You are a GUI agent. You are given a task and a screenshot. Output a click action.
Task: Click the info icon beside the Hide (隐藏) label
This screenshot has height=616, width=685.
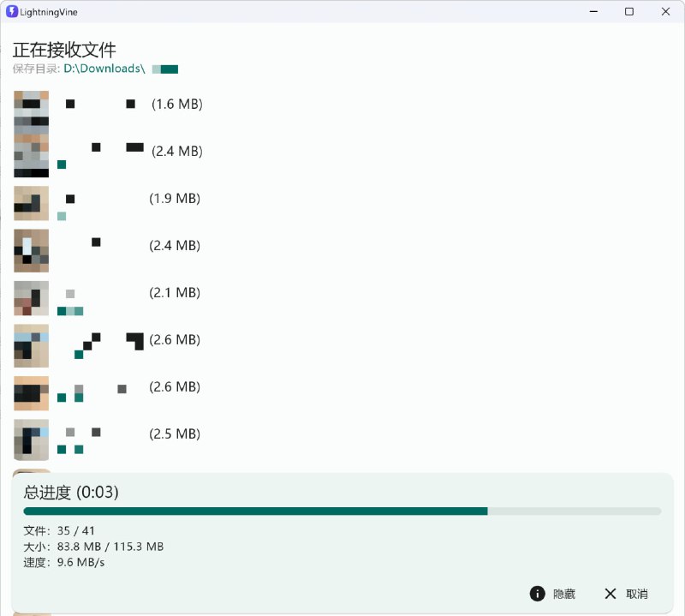[x=538, y=593]
